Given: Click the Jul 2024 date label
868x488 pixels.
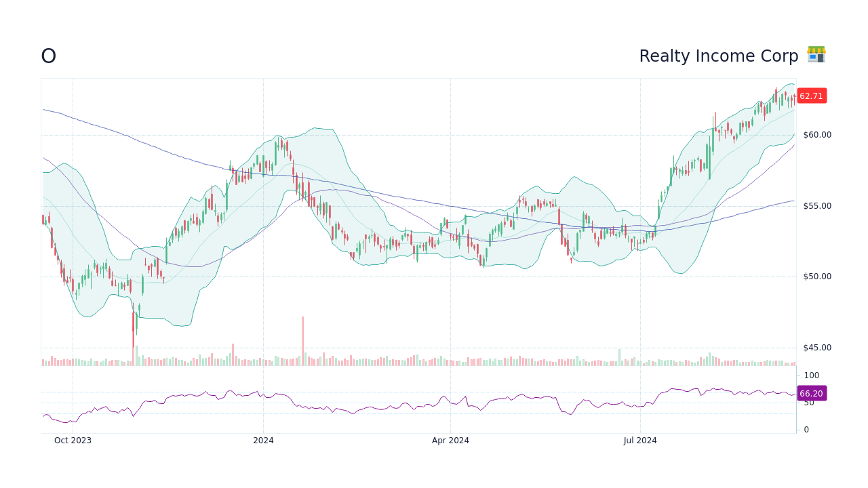Looking at the screenshot, I should point(640,441).
